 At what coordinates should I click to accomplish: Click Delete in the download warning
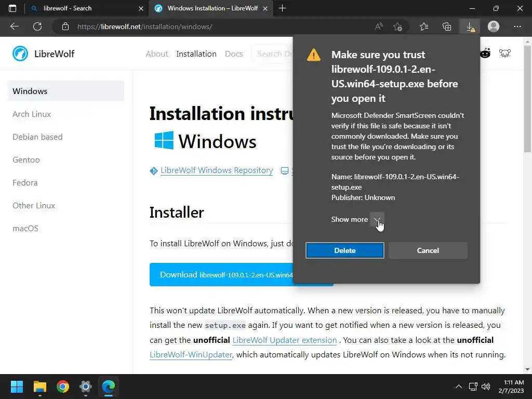[345, 250]
